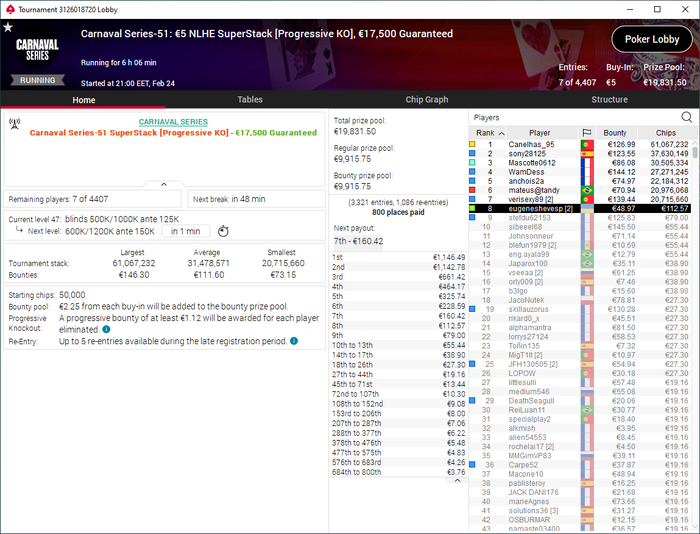Select player WamDess row
This screenshot has height=534, width=700.
(x=580, y=172)
